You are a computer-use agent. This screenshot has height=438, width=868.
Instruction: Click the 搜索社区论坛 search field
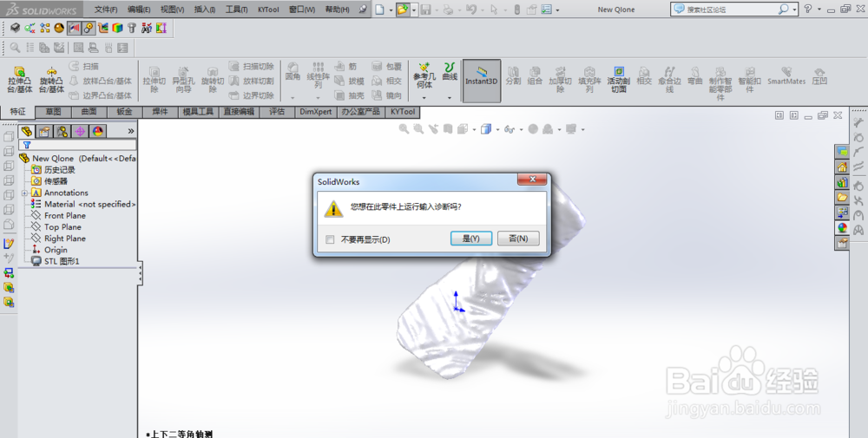click(x=730, y=10)
